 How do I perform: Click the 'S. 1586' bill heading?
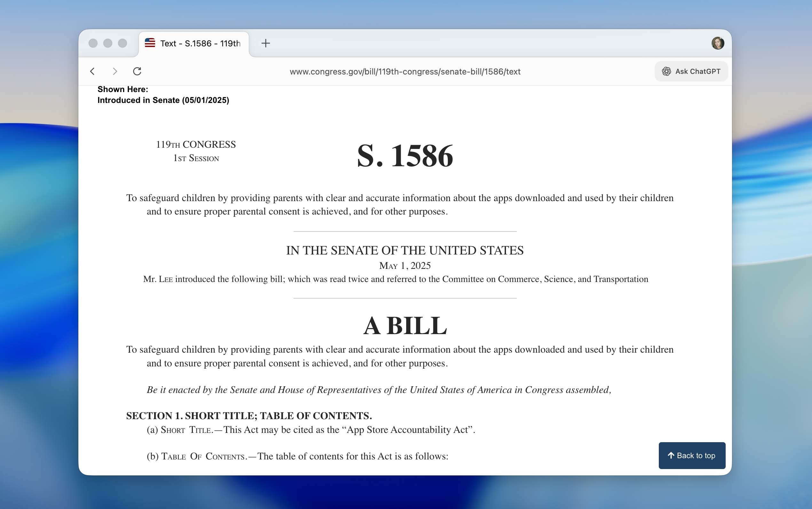click(405, 155)
